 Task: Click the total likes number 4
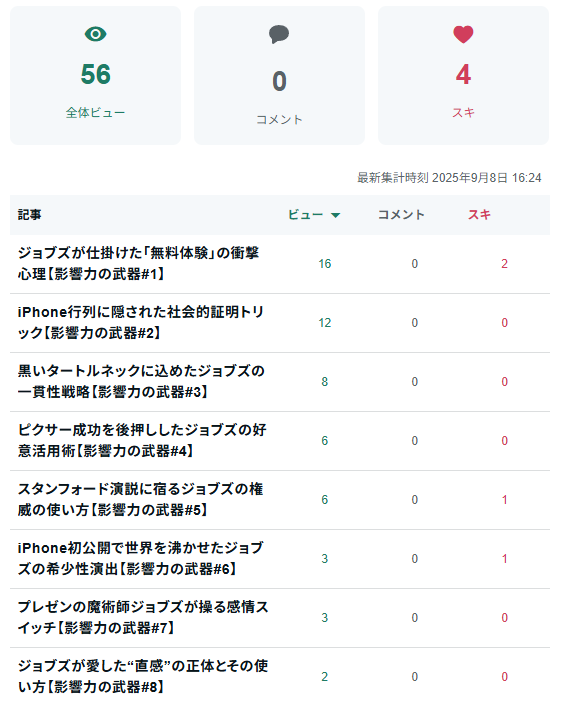[463, 74]
